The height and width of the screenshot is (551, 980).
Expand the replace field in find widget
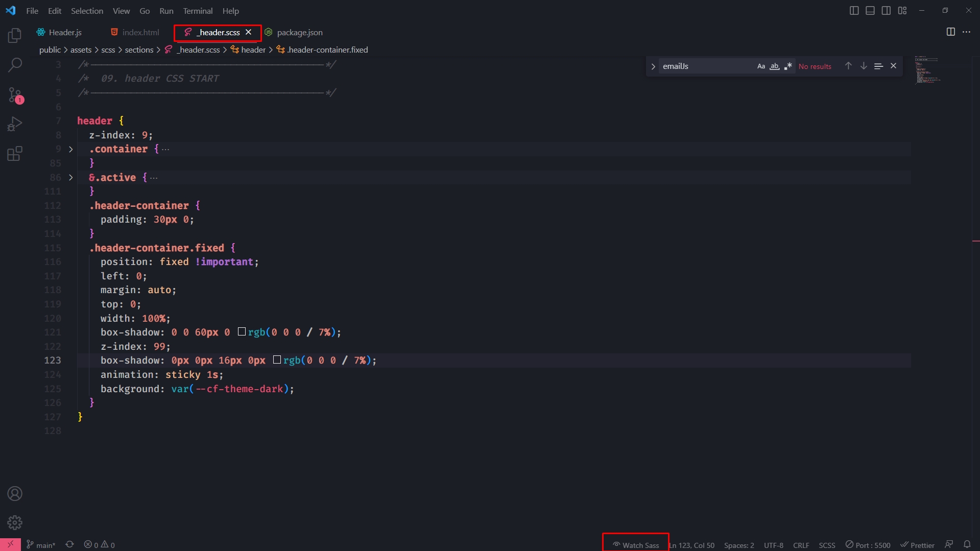653,66
